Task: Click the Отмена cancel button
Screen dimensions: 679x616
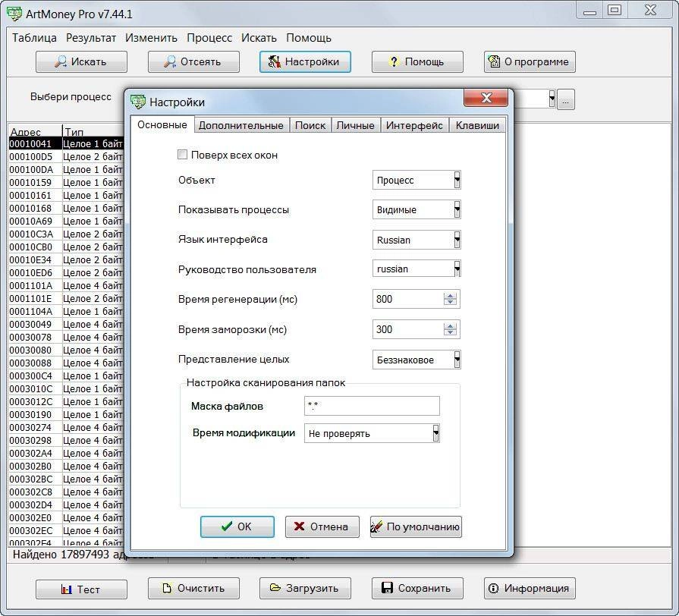Action: pos(322,526)
